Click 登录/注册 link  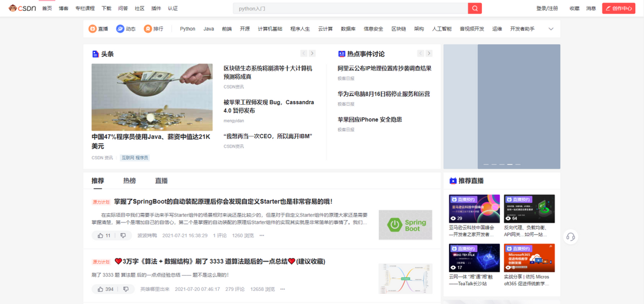point(547,9)
